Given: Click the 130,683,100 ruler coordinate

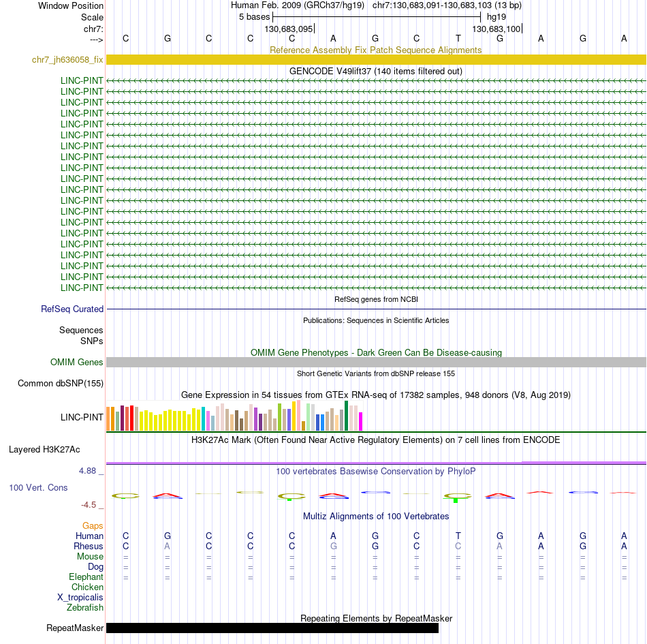Looking at the screenshot, I should (x=496, y=29).
